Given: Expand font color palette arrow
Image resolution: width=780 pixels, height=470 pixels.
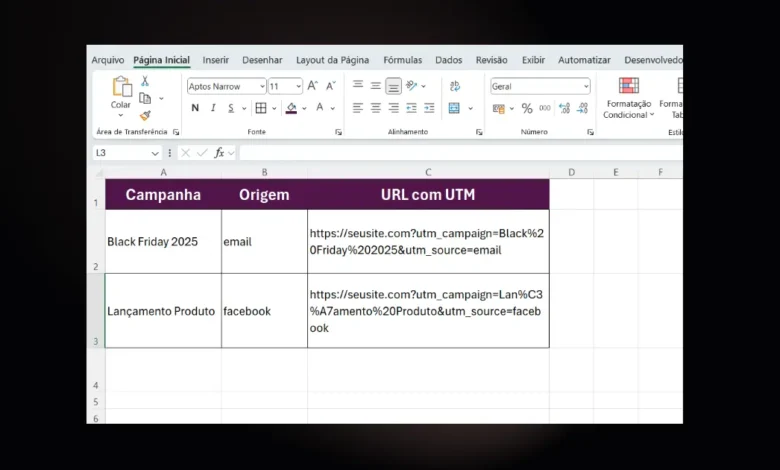Looking at the screenshot, I should click(332, 108).
